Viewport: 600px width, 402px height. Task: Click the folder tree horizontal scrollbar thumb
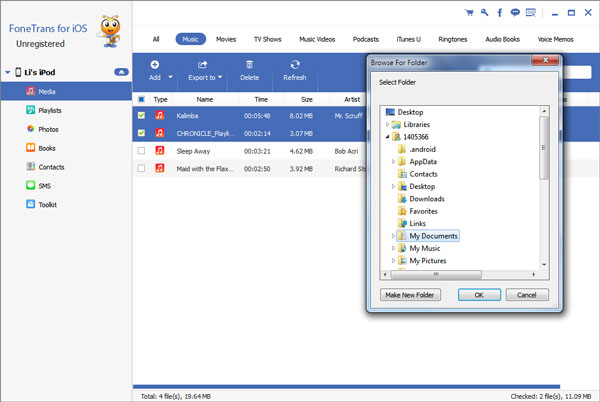coord(435,274)
